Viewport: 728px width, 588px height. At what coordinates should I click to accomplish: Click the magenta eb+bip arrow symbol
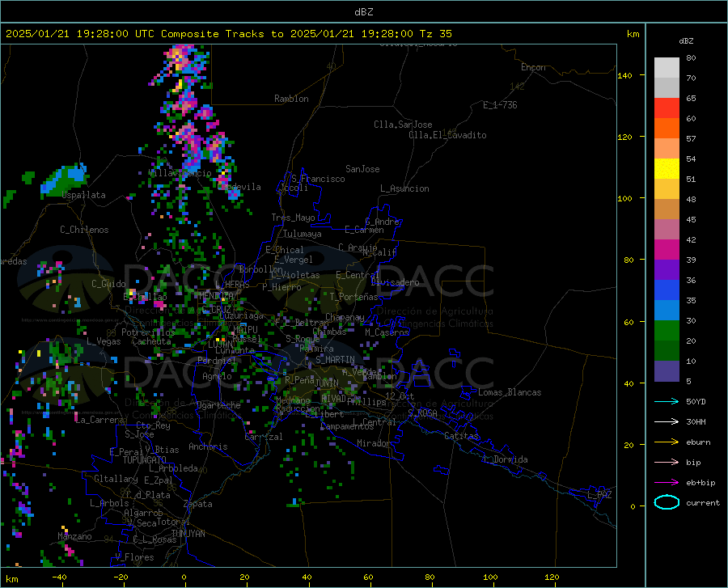click(667, 483)
